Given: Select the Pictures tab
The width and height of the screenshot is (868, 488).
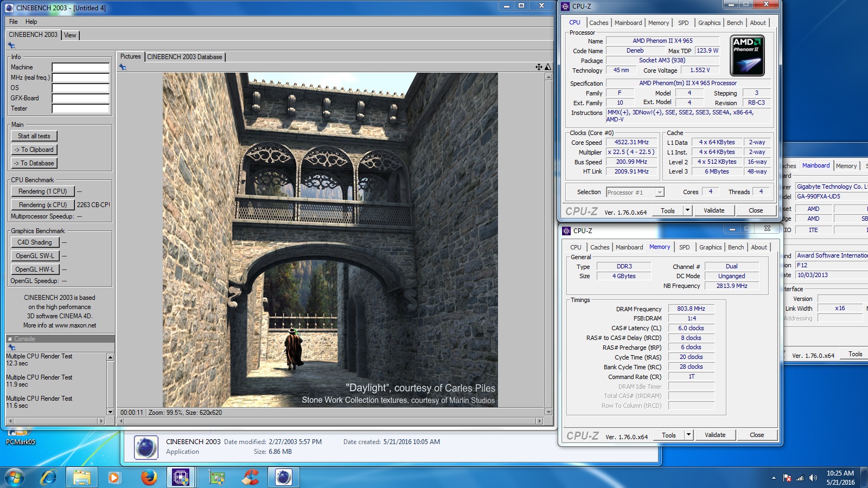Looking at the screenshot, I should (x=130, y=56).
